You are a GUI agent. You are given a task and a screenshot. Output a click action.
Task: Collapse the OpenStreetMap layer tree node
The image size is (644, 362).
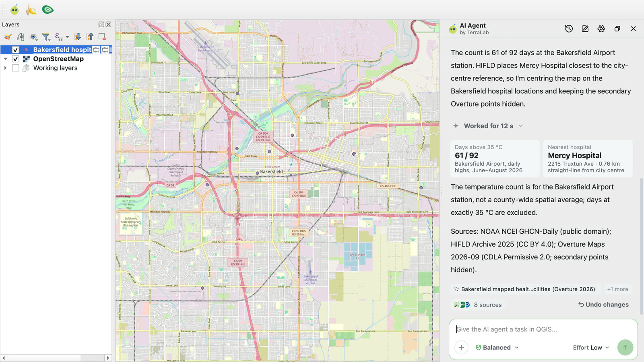(x=6, y=59)
